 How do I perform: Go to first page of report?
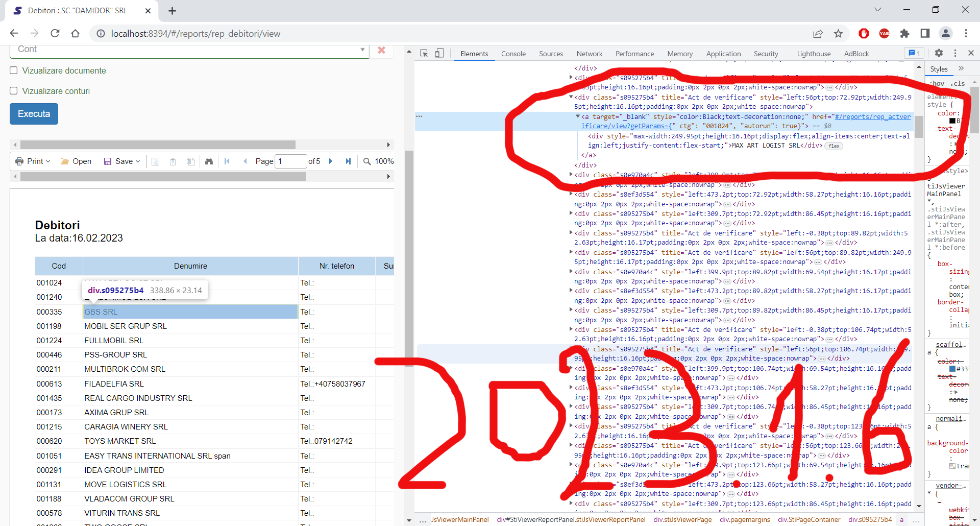[227, 161]
